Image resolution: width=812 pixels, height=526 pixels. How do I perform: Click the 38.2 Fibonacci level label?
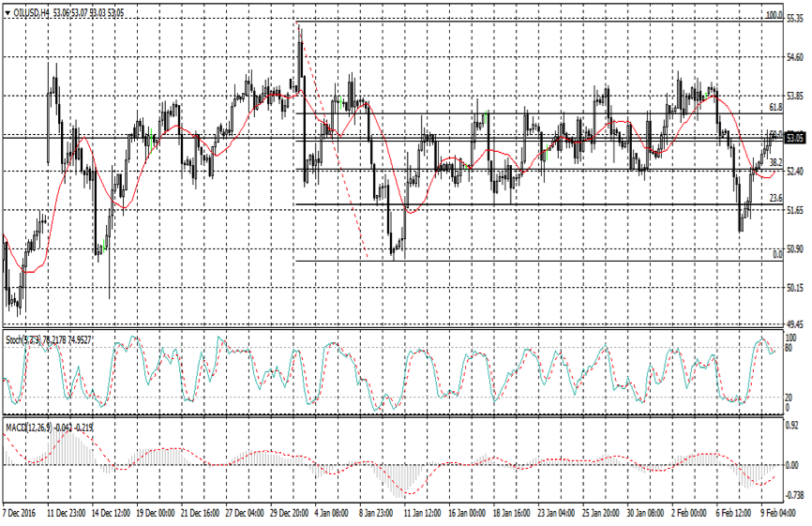pyautogui.click(x=775, y=162)
